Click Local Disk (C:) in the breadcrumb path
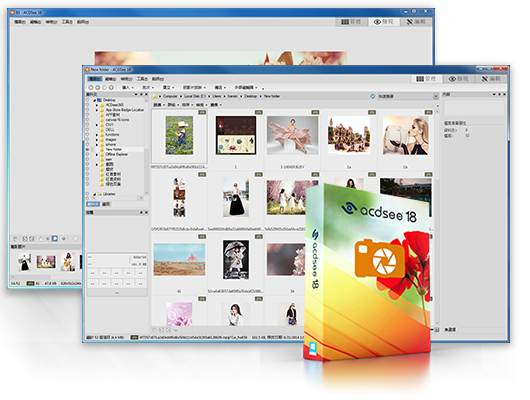Viewport: 530px width, 400px height. click(195, 96)
